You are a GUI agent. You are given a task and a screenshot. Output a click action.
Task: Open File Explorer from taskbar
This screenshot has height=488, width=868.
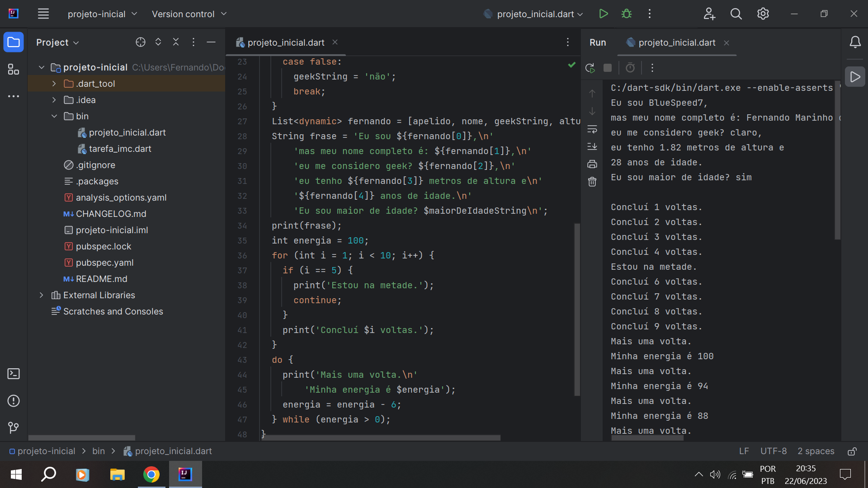pyautogui.click(x=117, y=474)
